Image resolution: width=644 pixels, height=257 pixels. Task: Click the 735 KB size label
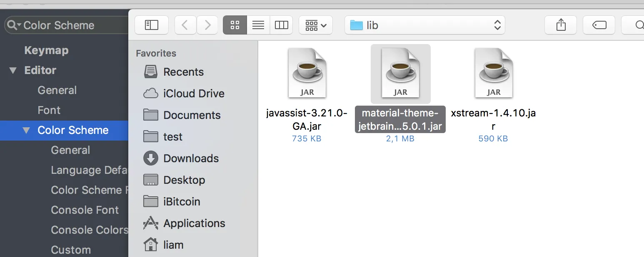307,138
